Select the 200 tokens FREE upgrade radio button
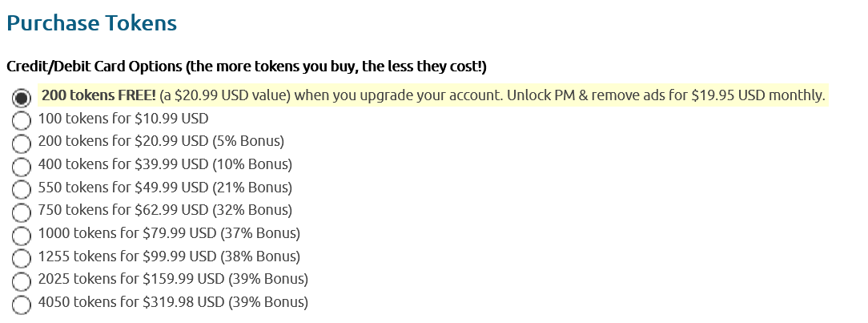 coord(22,98)
